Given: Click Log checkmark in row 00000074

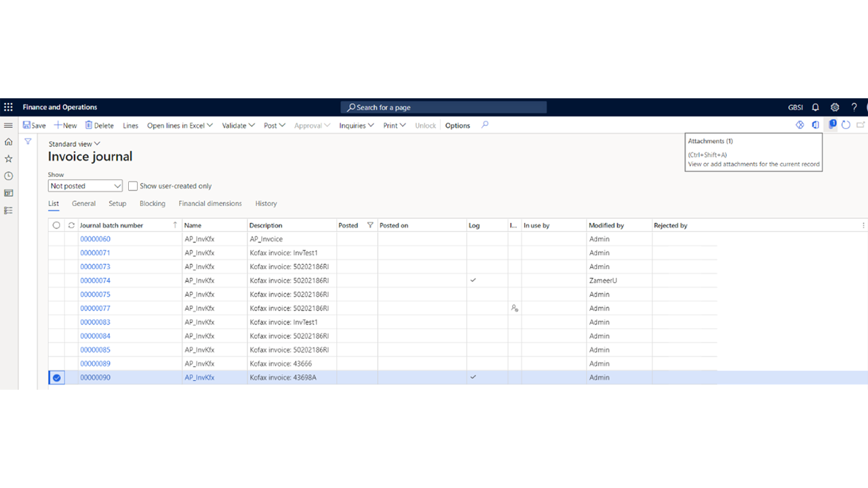Looking at the screenshot, I should coord(473,280).
